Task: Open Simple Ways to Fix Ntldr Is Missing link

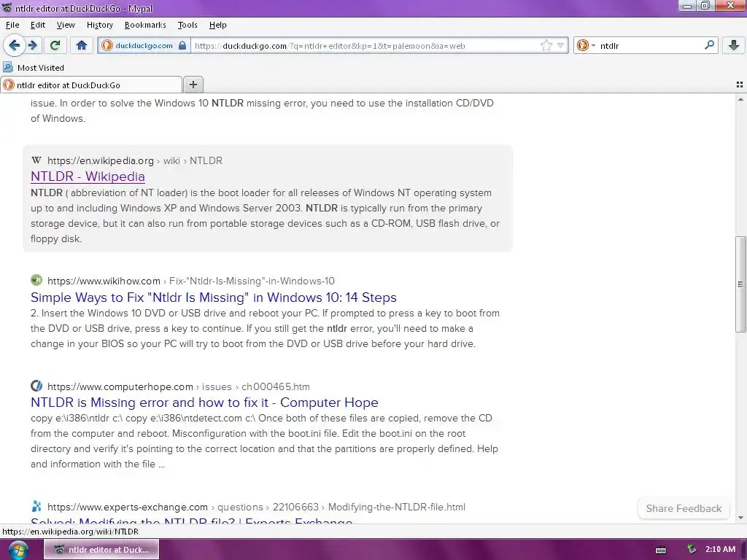Action: tap(214, 297)
